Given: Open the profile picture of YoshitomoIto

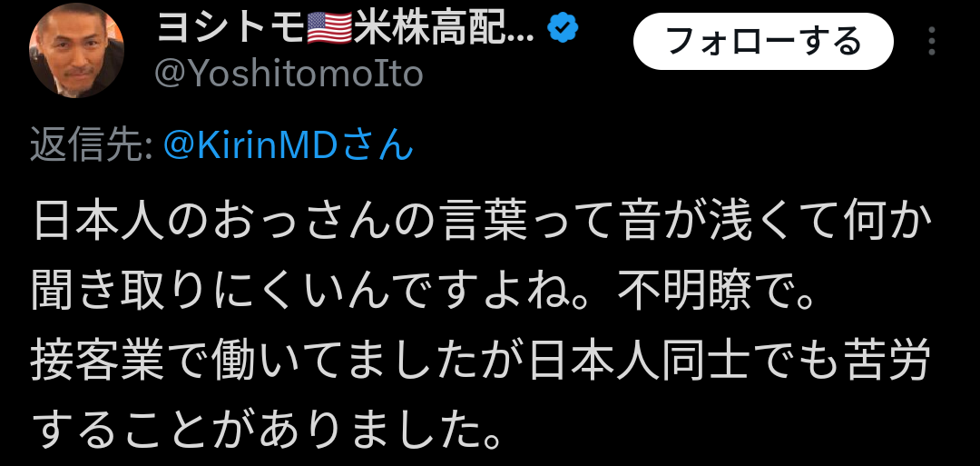Looking at the screenshot, I should pos(77,50).
